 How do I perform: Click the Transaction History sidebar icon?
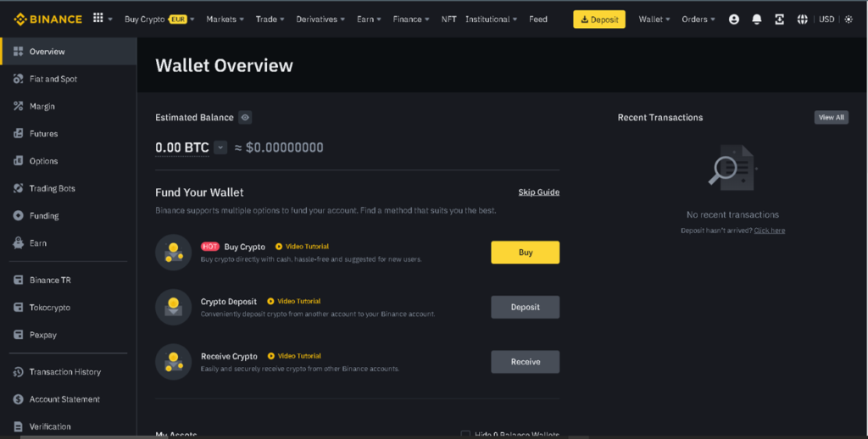[x=19, y=372]
